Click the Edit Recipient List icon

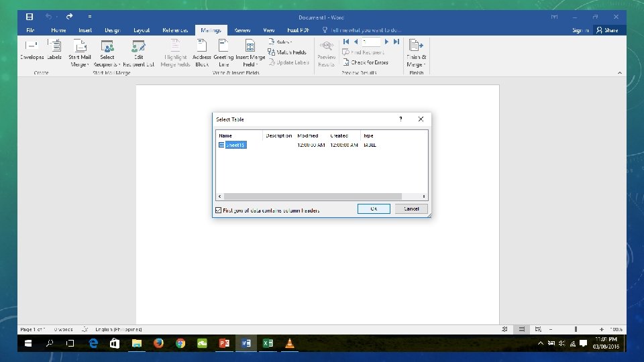[x=138, y=52]
